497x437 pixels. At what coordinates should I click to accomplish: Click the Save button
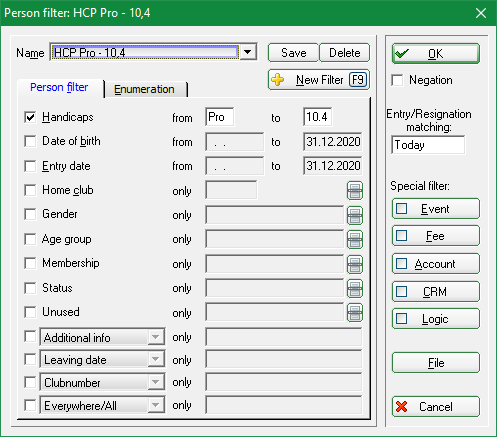click(x=293, y=53)
